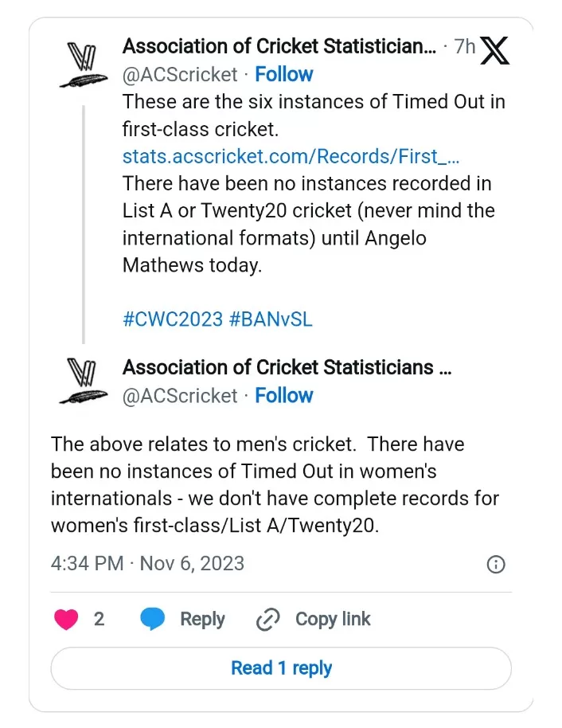This screenshot has height=728, width=562.
Task: Click the 7h timestamp on top tweet
Action: (464, 47)
